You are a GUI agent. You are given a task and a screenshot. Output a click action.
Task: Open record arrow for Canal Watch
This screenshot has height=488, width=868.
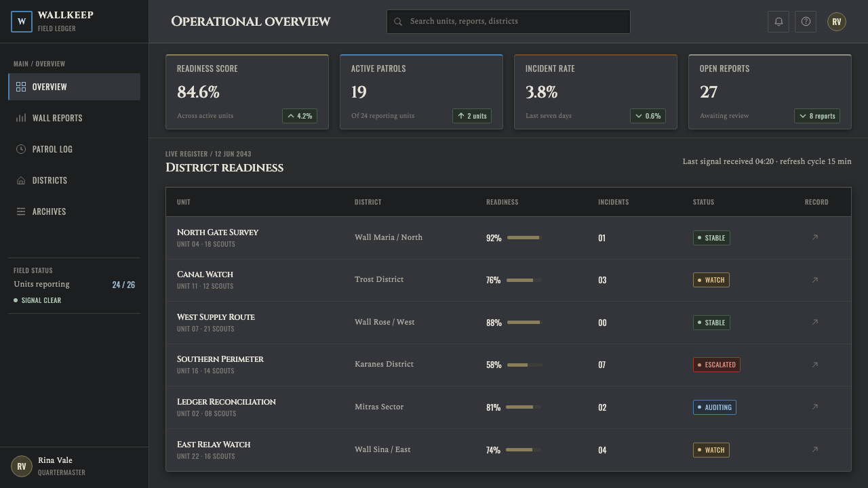pyautogui.click(x=815, y=280)
